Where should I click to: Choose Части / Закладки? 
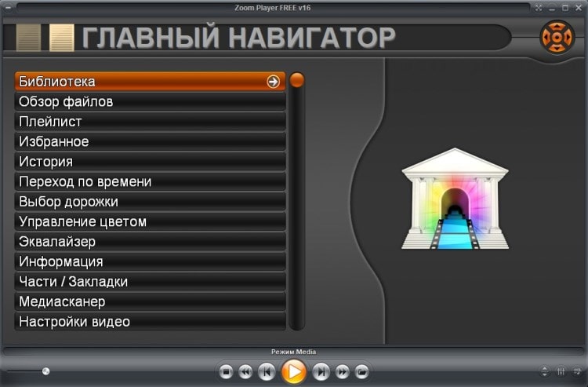[x=150, y=282]
